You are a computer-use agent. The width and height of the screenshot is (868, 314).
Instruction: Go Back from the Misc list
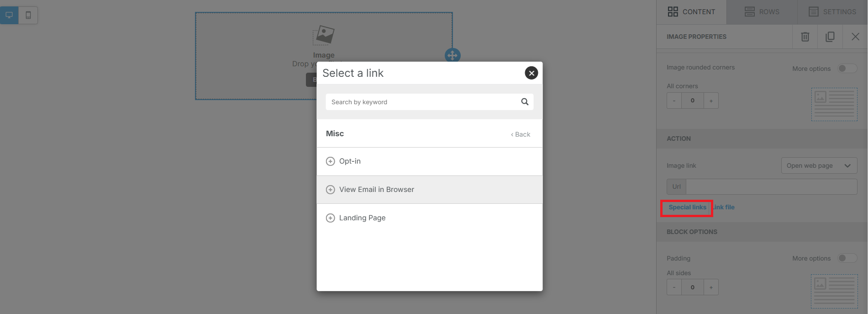(521, 134)
